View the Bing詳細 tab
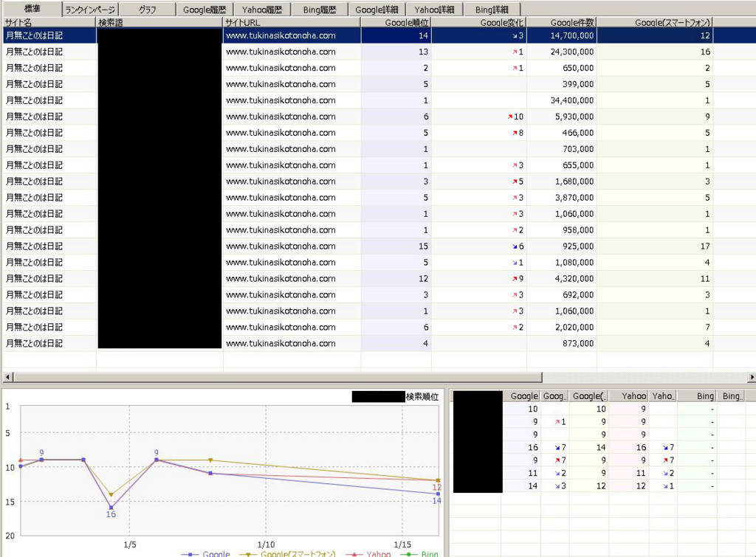Viewport: 756px width, 557px height. 491,10
